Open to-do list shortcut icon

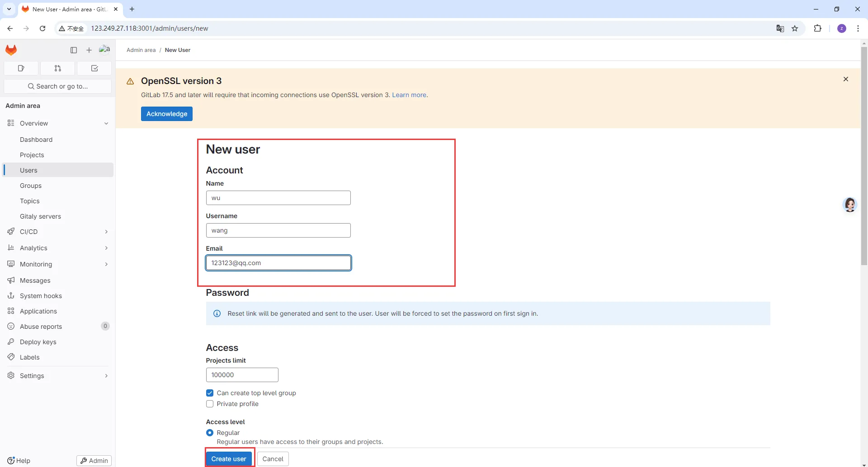[94, 68]
